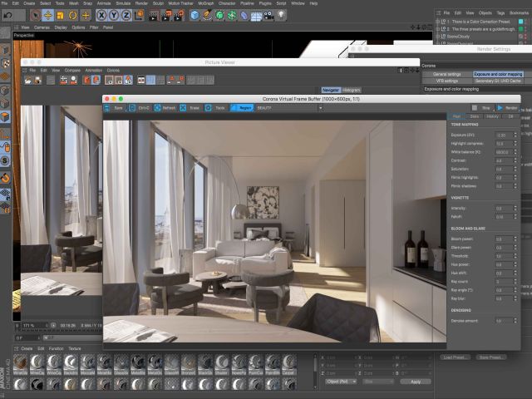Click Ctrl+C copy in Corona VFB

[x=140, y=108]
